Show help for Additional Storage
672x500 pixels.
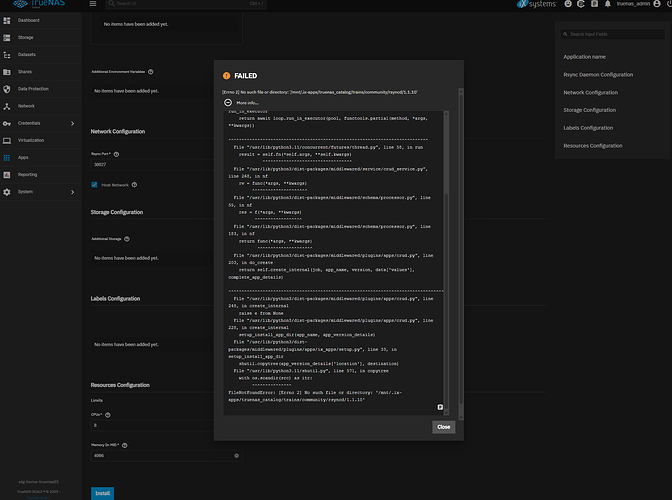point(127,239)
